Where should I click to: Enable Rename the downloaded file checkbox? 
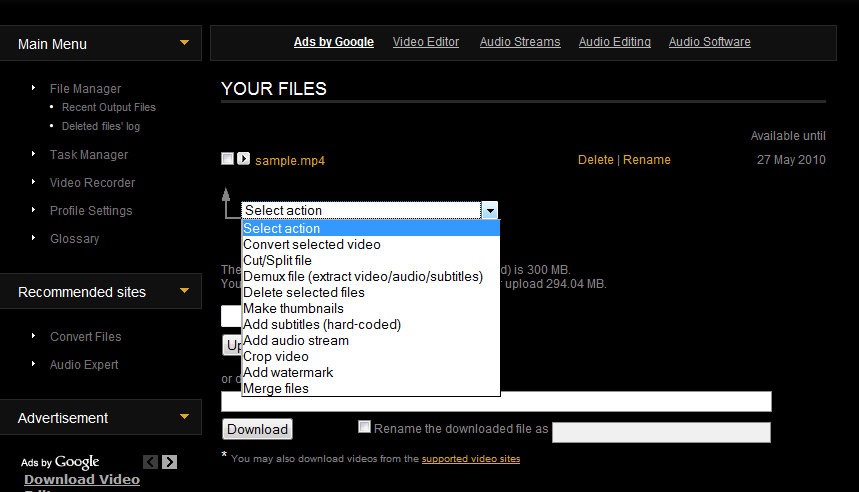[x=365, y=427]
